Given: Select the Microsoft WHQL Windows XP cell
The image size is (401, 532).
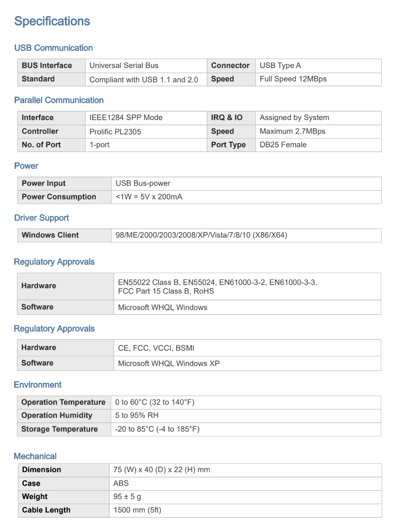Looking at the screenshot, I should pos(169,364).
